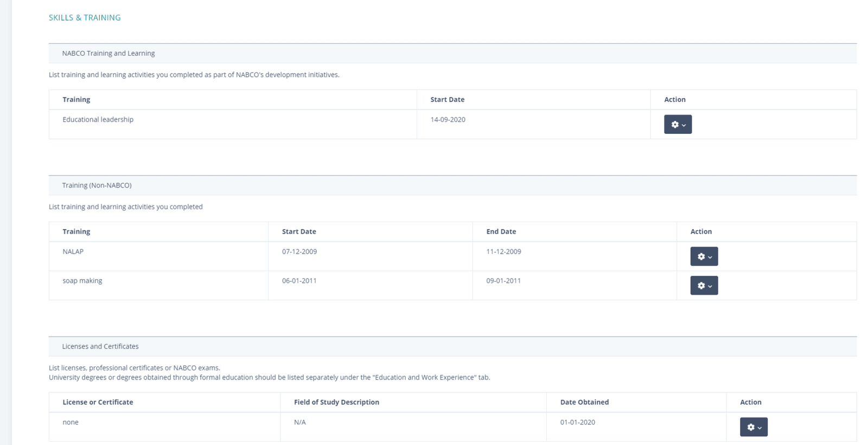Select the Educational leadership training entry
868x445 pixels.
pos(98,120)
